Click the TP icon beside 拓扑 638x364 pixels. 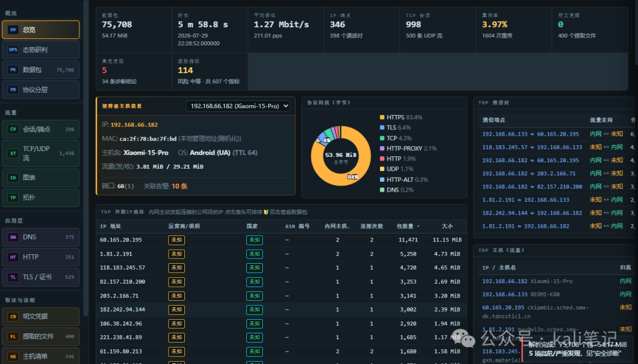click(13, 198)
